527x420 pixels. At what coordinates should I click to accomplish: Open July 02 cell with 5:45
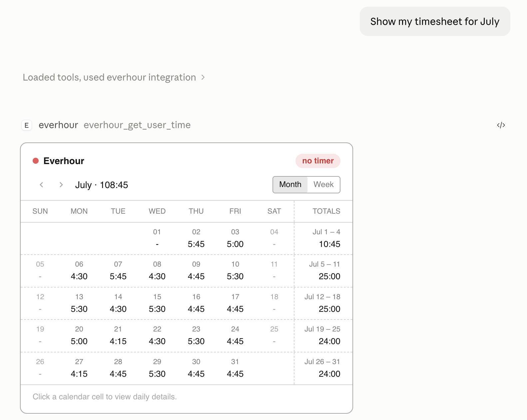point(196,238)
